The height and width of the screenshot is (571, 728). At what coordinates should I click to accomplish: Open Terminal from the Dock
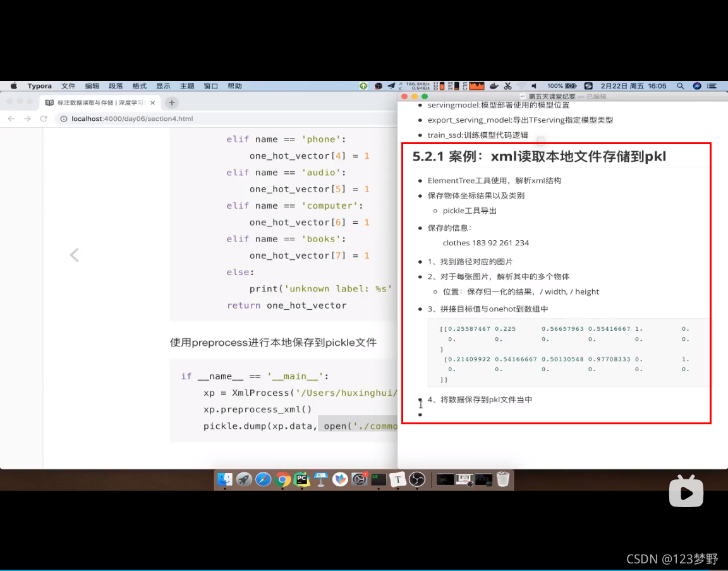pos(379,479)
